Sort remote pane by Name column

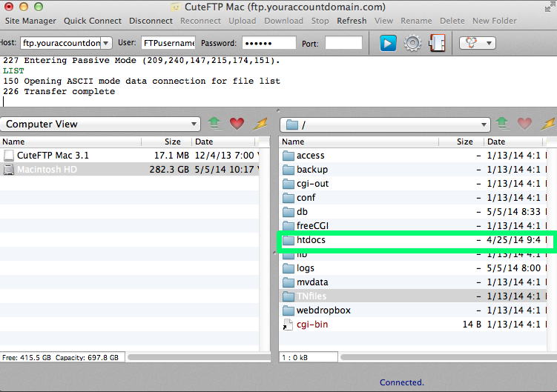359,142
